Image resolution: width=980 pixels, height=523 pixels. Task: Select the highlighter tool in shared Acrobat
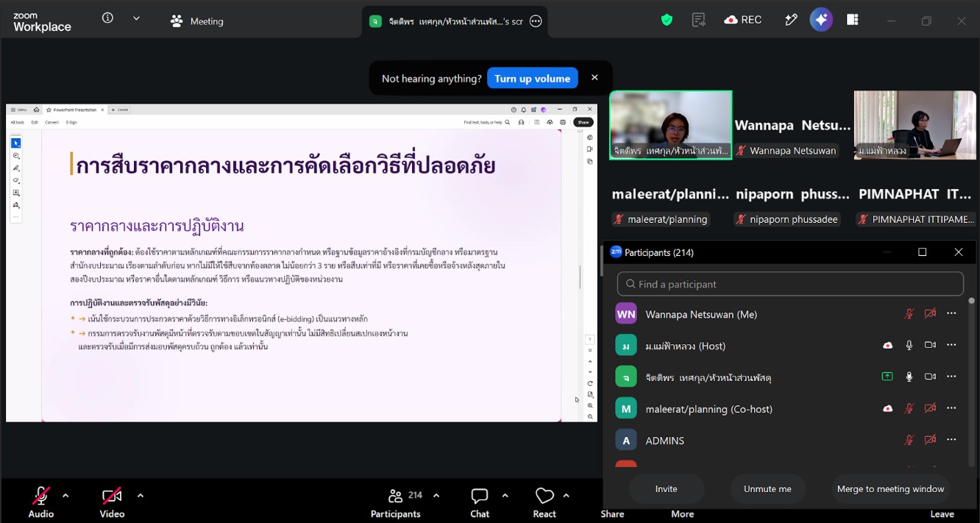pyautogui.click(x=16, y=168)
